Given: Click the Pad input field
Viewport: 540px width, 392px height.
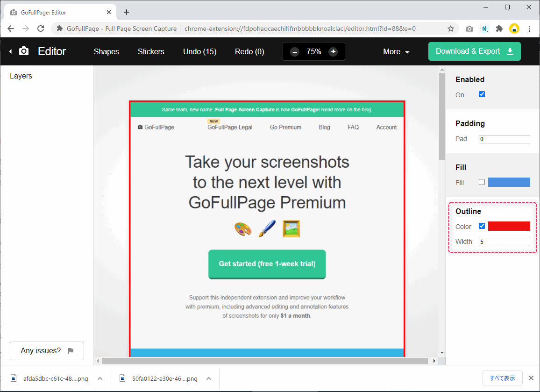Looking at the screenshot, I should [504, 139].
